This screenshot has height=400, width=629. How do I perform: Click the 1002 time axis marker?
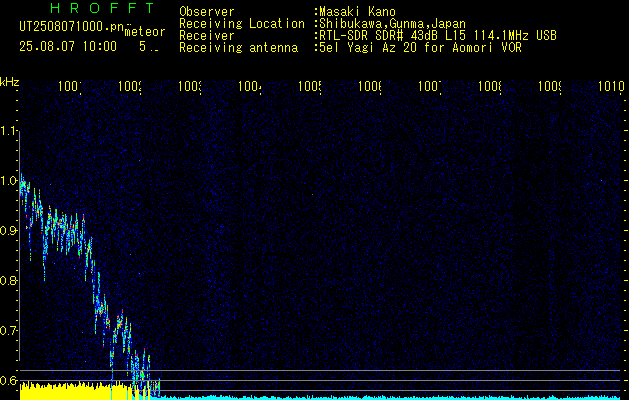click(130, 86)
